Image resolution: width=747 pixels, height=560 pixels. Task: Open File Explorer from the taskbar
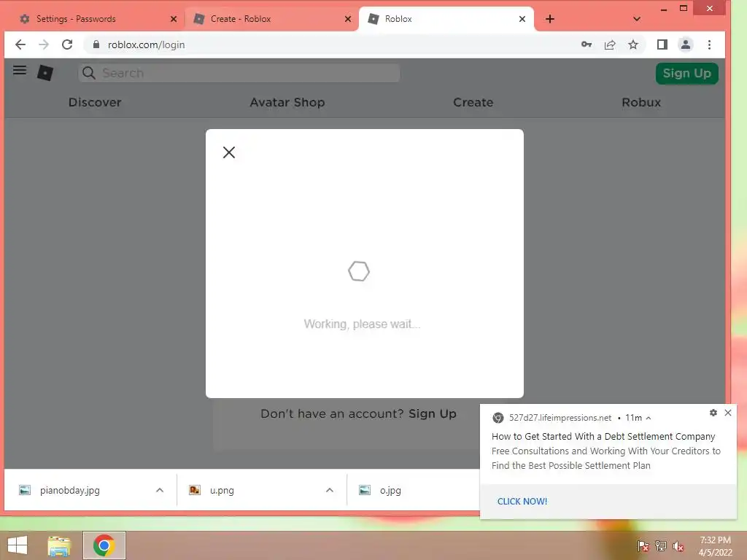[x=60, y=545]
